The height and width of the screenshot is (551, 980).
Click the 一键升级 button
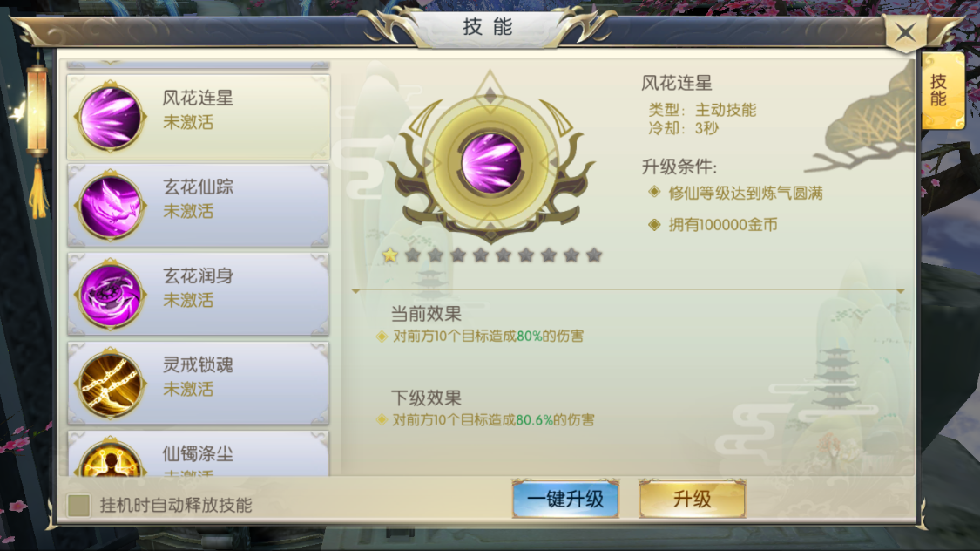tap(565, 499)
